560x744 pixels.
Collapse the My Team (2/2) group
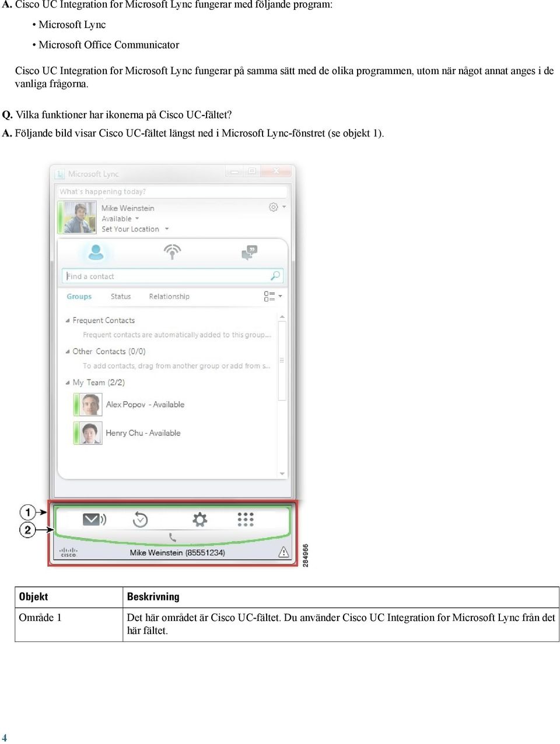click(68, 382)
